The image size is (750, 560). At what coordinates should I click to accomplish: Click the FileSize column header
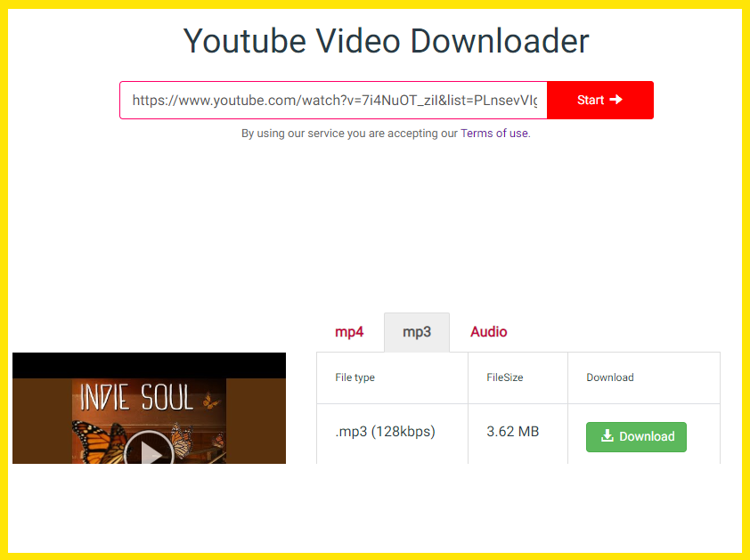click(x=505, y=377)
